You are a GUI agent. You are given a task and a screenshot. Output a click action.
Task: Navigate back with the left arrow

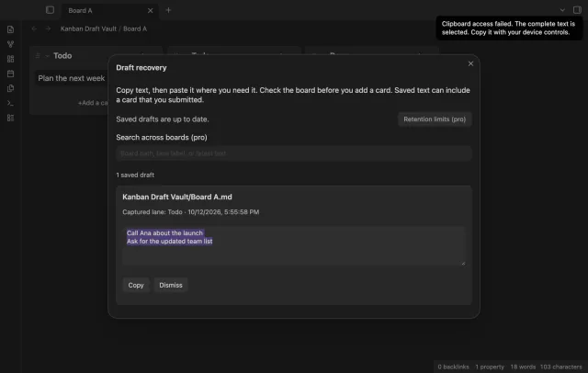pyautogui.click(x=34, y=28)
